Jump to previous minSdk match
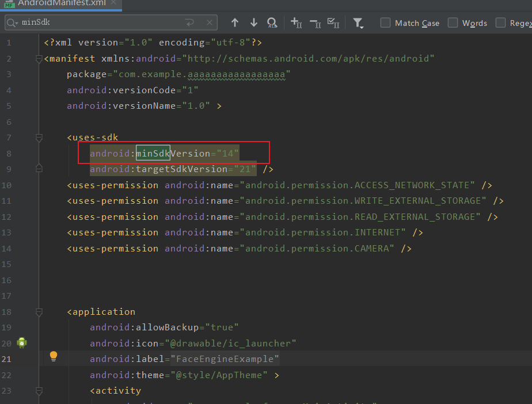The width and height of the screenshot is (532, 404). click(x=235, y=22)
